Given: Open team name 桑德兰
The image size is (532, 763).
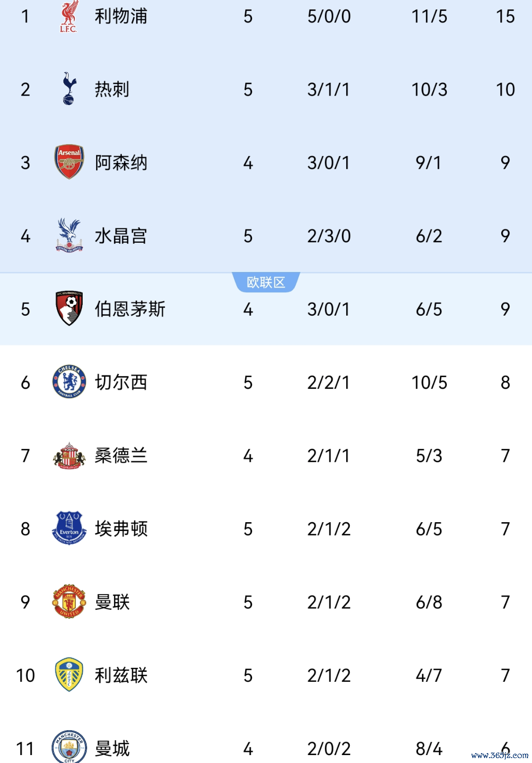Looking at the screenshot, I should [121, 455].
